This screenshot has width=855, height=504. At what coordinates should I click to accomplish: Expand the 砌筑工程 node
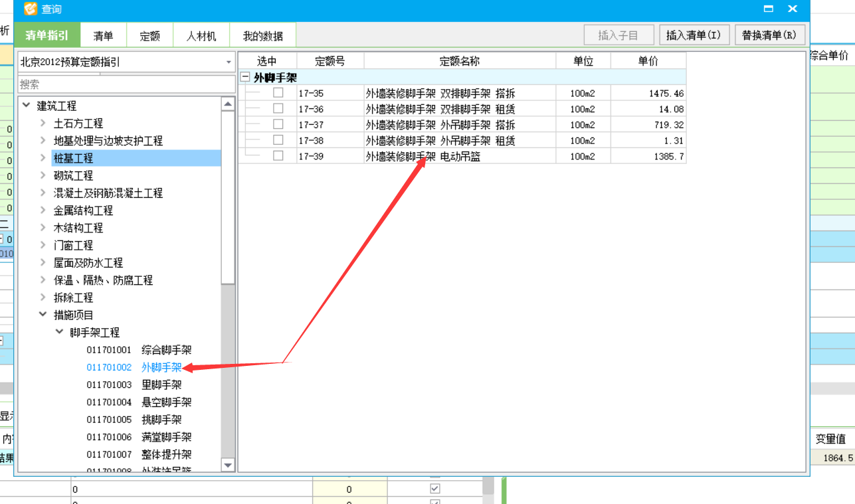43,175
